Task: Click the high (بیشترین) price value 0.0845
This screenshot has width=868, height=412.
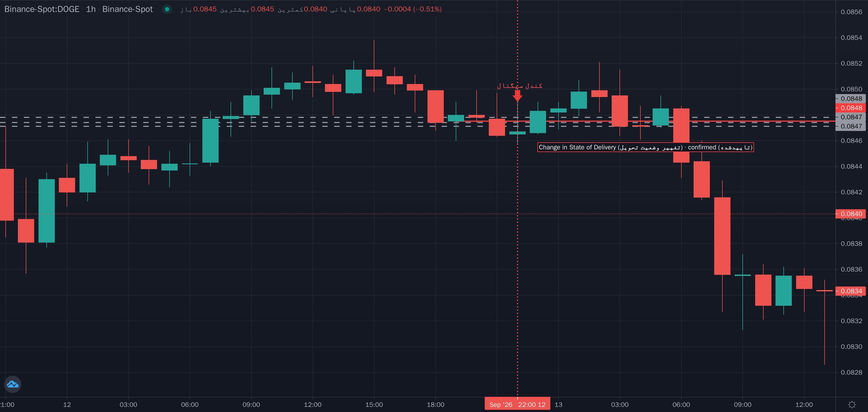Action: click(x=263, y=9)
